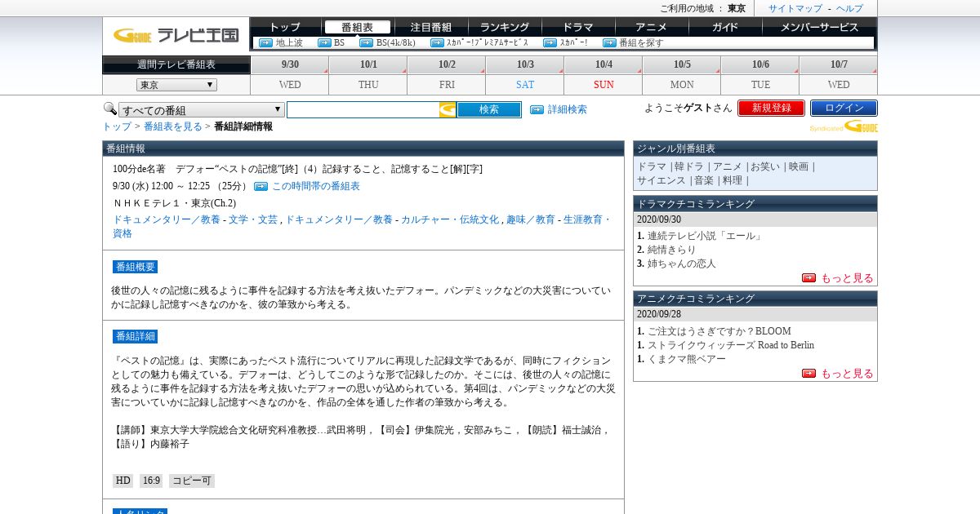
Task: Open ストライクウィッチーズ Road to Berlin entry
Action: tap(731, 345)
